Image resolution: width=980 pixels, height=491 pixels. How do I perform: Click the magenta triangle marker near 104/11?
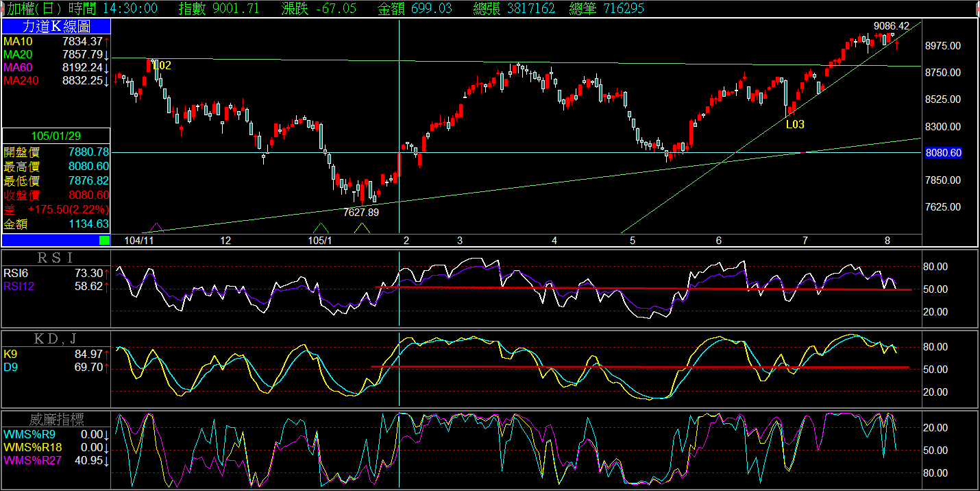point(156,228)
